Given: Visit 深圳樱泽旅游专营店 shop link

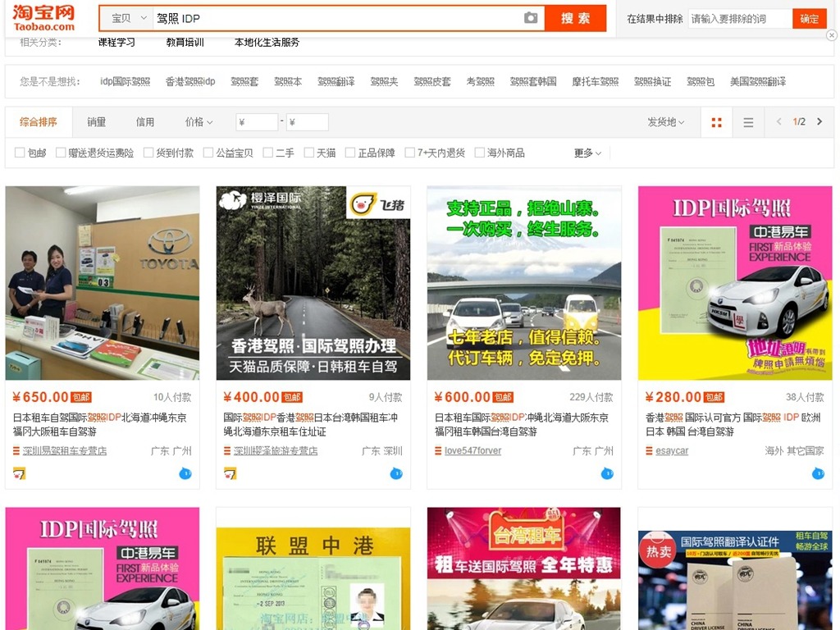Looking at the screenshot, I should 276,451.
